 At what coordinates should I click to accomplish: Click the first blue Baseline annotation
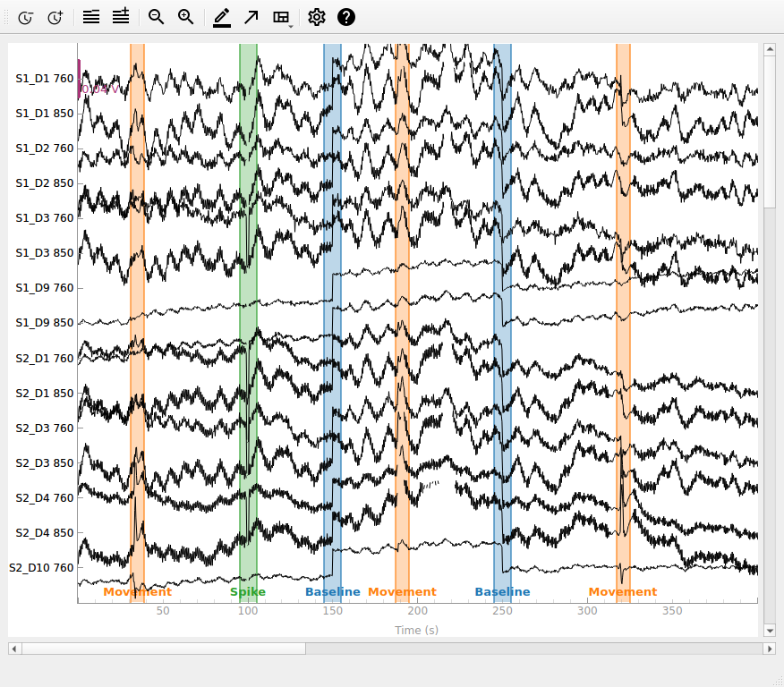click(x=333, y=591)
